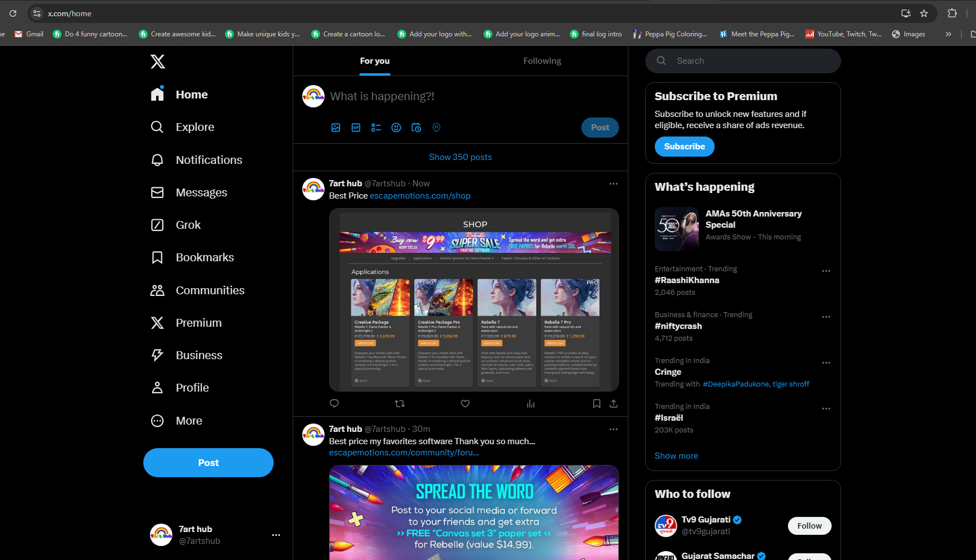This screenshot has height=560, width=976.
Task: Open the More options menu in sidebar
Action: pyautogui.click(x=176, y=421)
